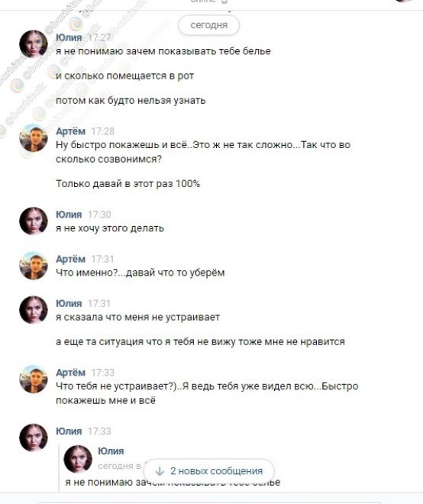Open Юлия's profile name at 17:30
The width and height of the screenshot is (423, 504).
coord(69,215)
